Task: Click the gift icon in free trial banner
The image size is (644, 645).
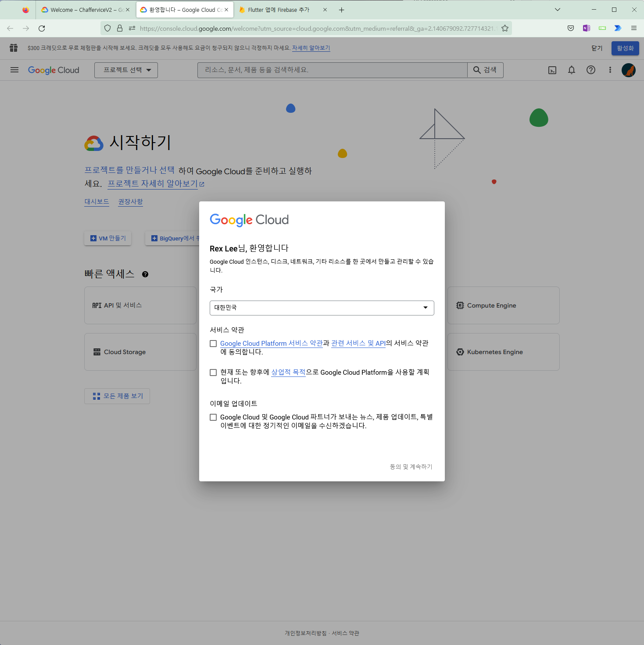Action: pyautogui.click(x=14, y=48)
